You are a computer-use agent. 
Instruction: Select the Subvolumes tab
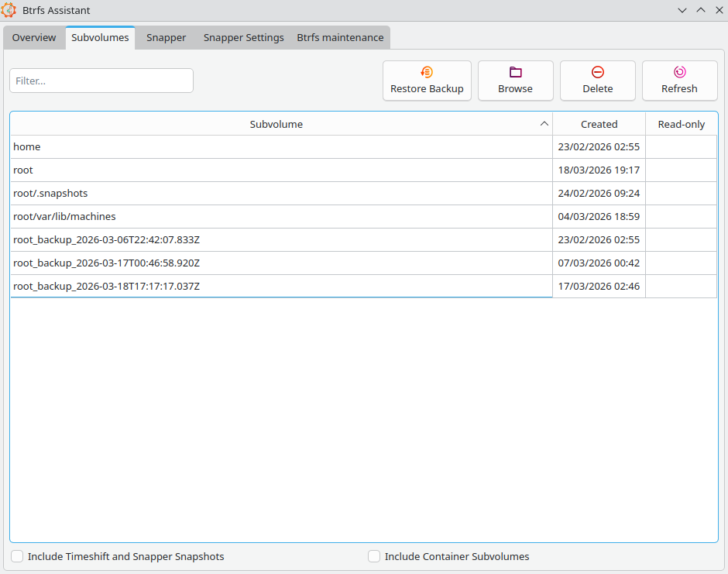(100, 38)
